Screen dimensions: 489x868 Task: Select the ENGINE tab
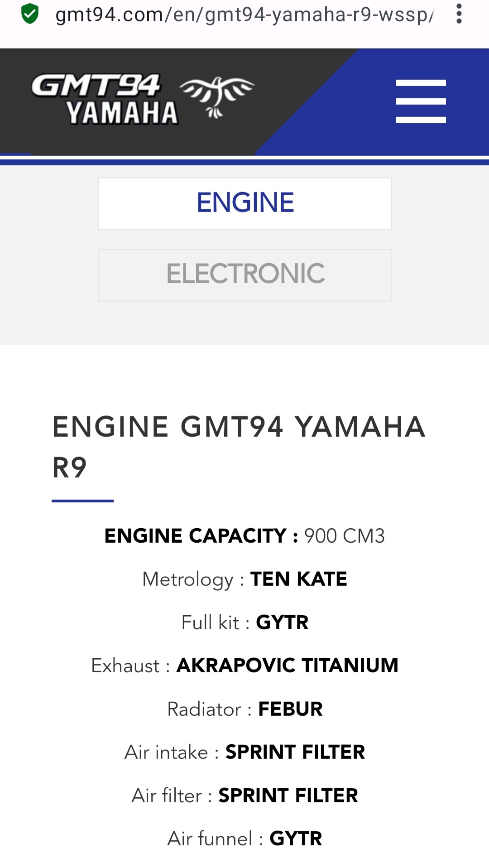click(244, 203)
